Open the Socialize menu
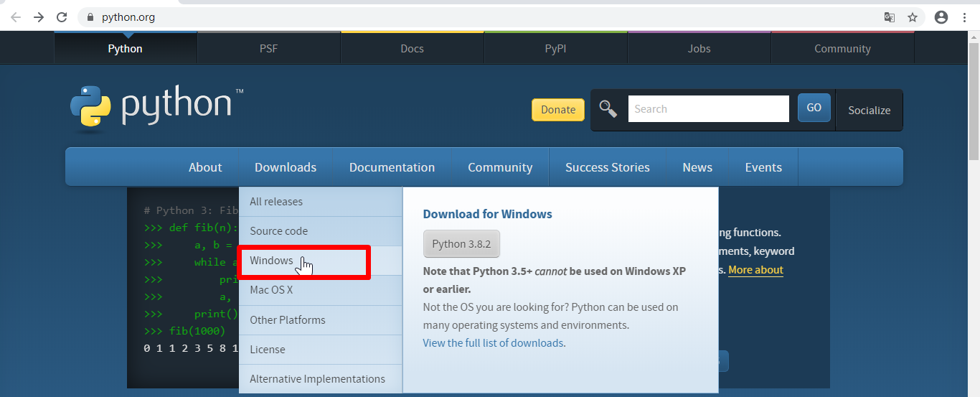 coord(870,110)
